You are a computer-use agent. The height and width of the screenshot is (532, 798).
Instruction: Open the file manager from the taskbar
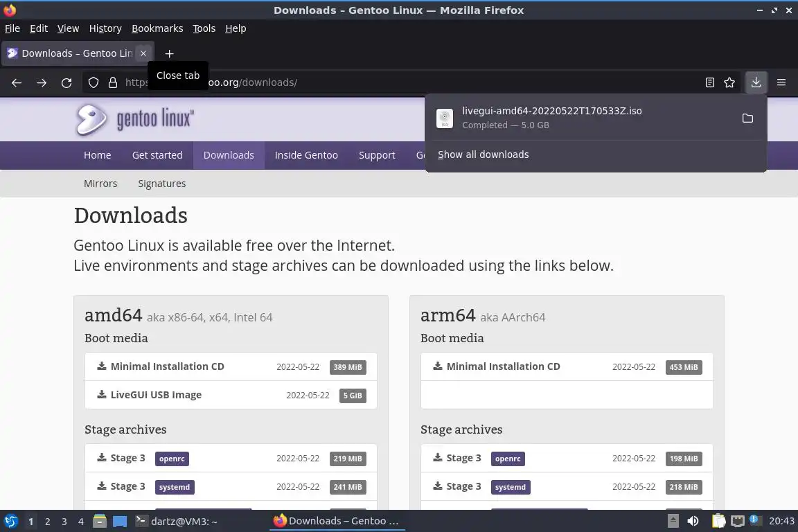point(100,522)
